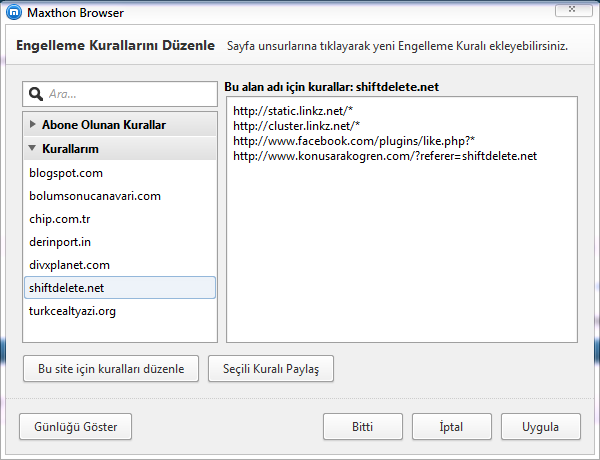Viewport: 600px width, 460px height.
Task: Click the Bitti button
Action: coord(363,427)
